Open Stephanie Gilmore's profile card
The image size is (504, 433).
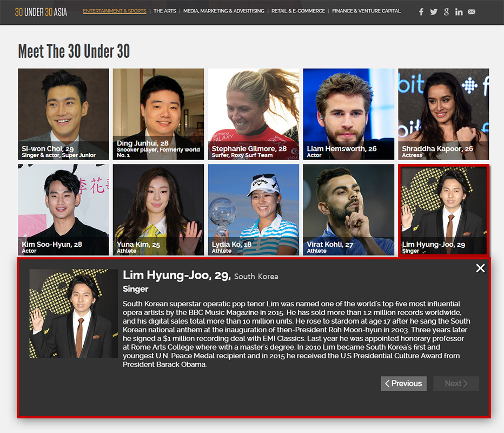253,114
